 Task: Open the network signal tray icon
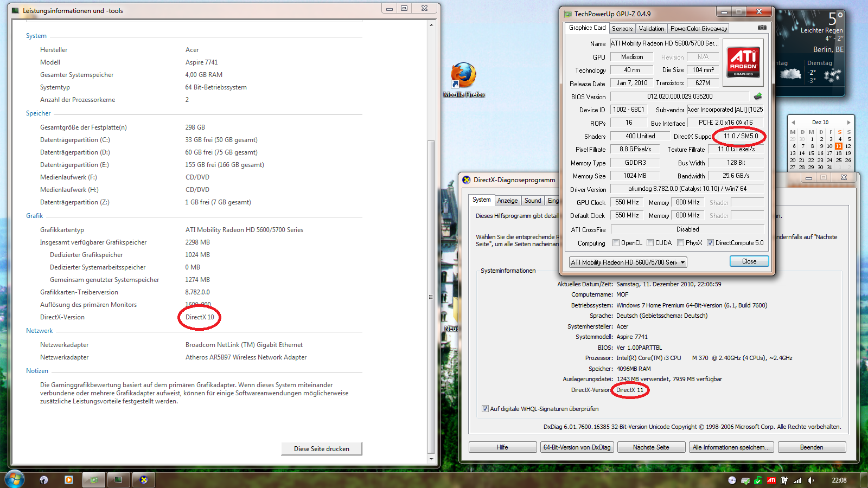pyautogui.click(x=797, y=480)
